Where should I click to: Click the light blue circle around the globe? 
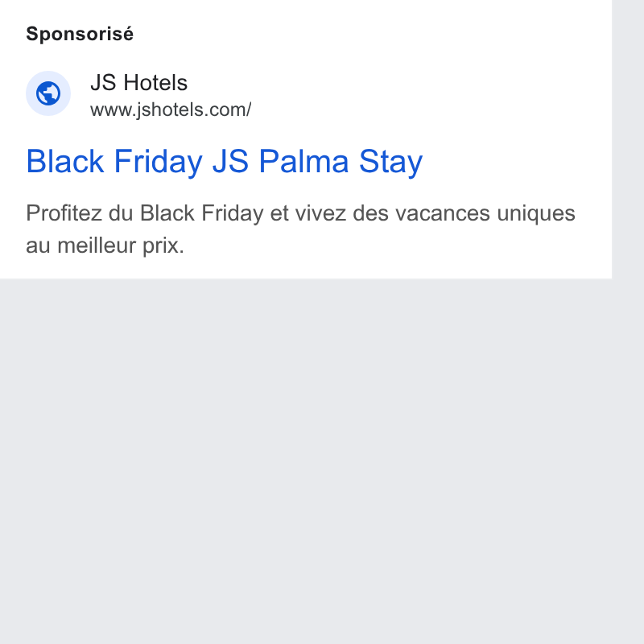(48, 93)
